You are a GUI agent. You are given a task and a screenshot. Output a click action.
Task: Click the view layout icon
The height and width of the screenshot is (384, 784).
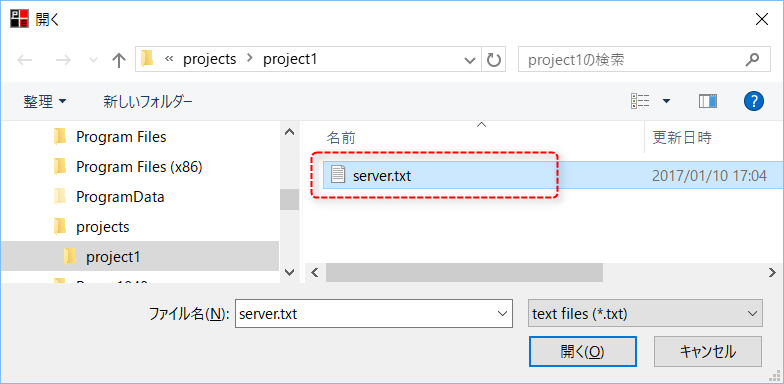[640, 102]
